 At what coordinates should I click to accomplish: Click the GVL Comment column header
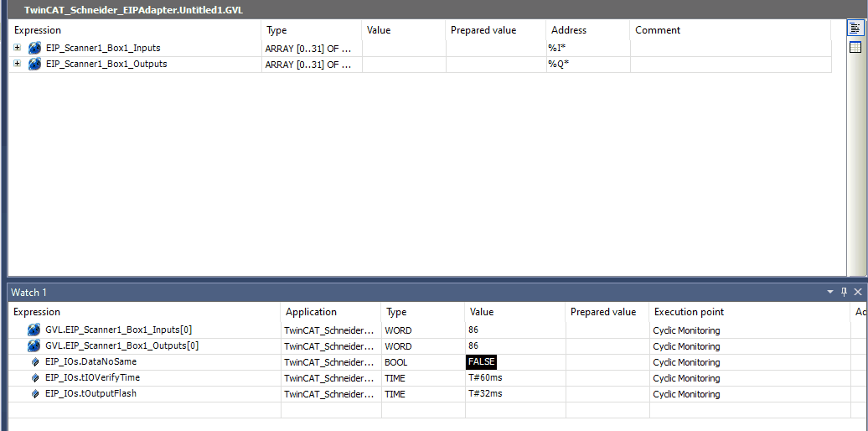[731, 30]
